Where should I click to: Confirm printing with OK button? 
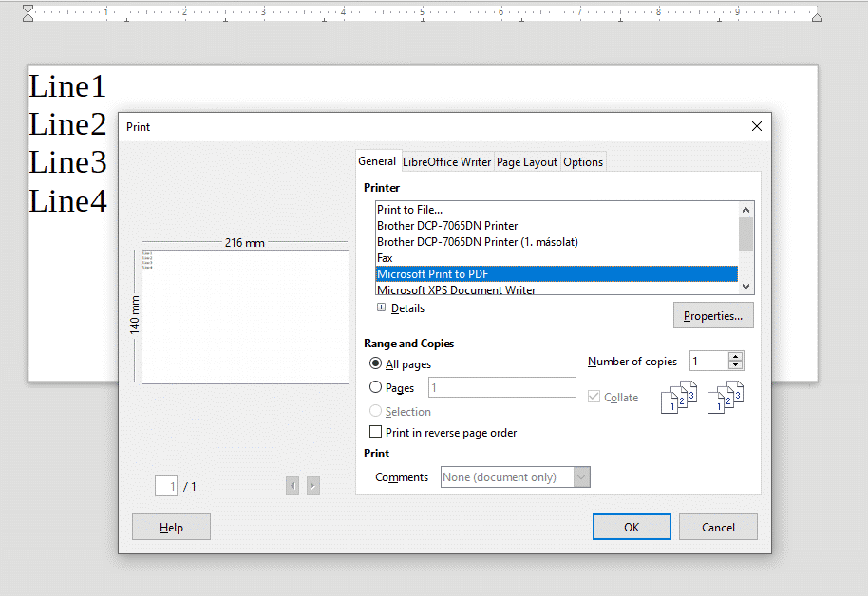[632, 527]
